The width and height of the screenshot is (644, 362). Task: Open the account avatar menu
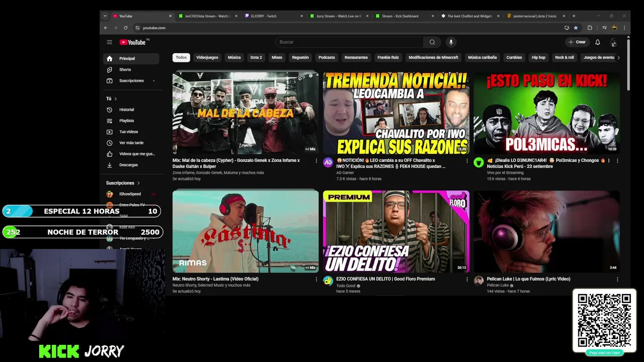point(613,42)
